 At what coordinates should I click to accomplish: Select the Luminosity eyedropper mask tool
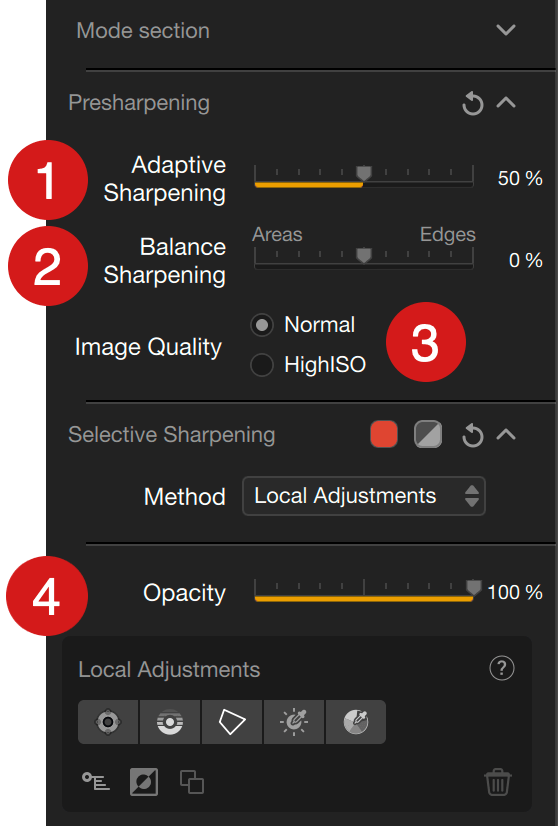294,722
